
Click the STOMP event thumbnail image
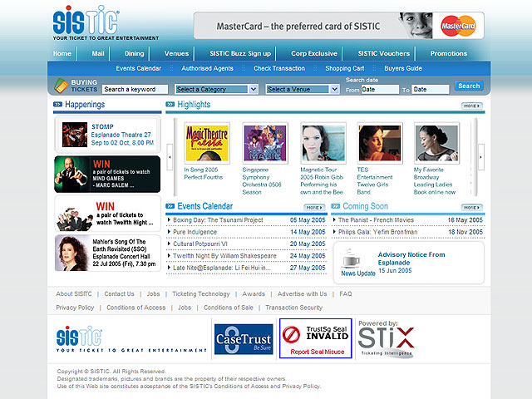click(75, 135)
